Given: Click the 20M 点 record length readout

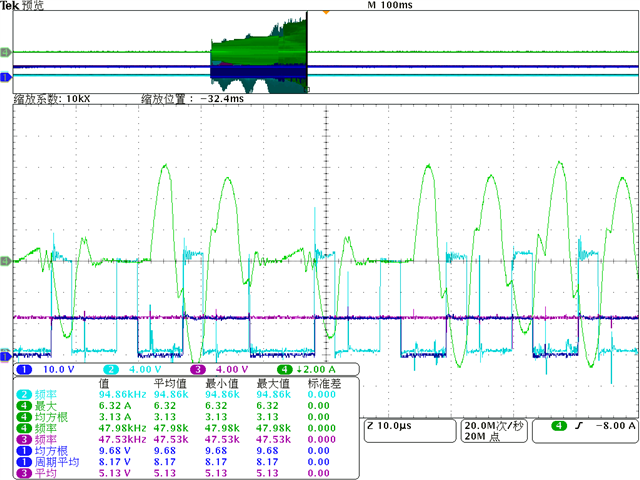Looking at the screenshot, I should coord(482,436).
